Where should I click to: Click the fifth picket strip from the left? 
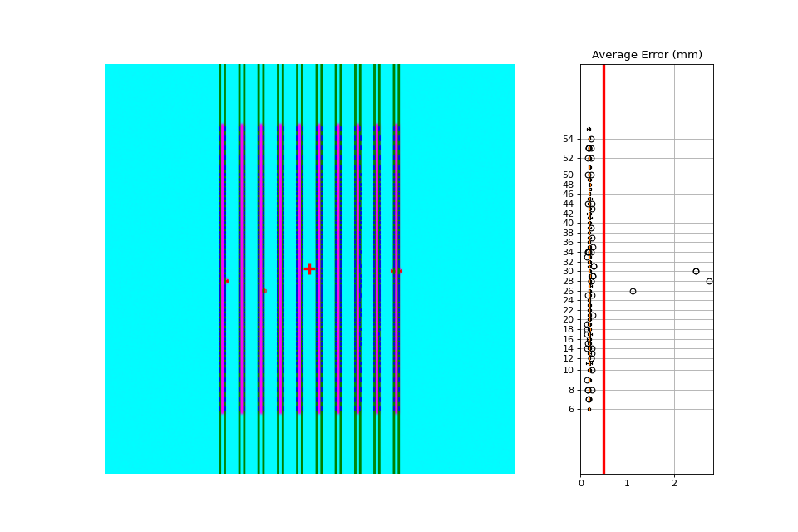(300, 268)
